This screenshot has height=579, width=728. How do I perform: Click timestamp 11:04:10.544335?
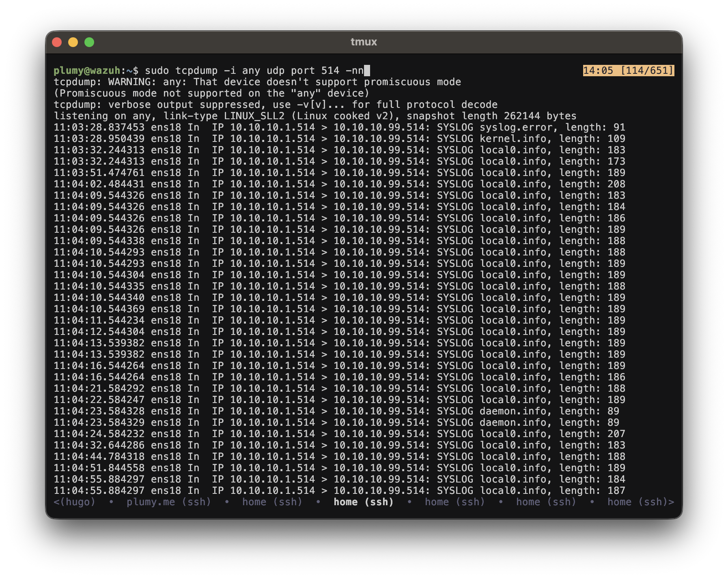click(99, 286)
